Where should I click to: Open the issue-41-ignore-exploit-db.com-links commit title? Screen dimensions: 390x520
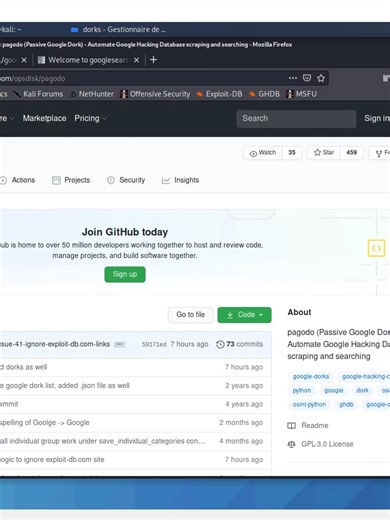[55, 344]
